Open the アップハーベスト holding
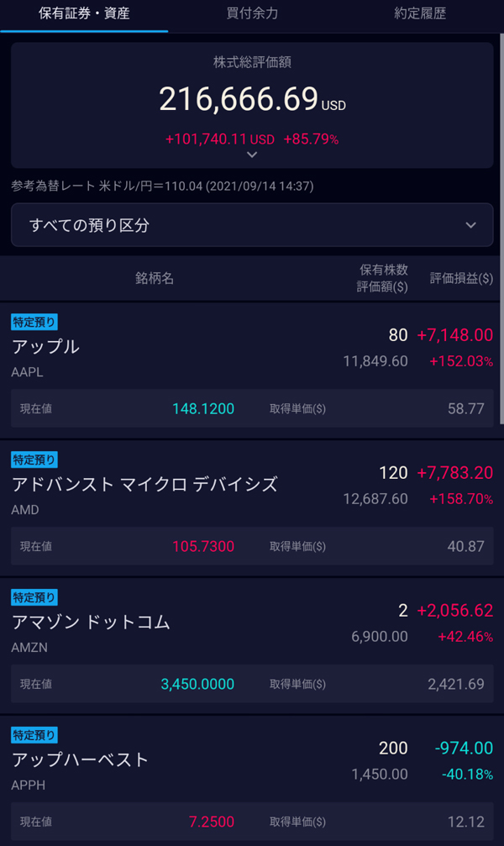Screen dimensions: 504x846 pyautogui.click(x=81, y=759)
